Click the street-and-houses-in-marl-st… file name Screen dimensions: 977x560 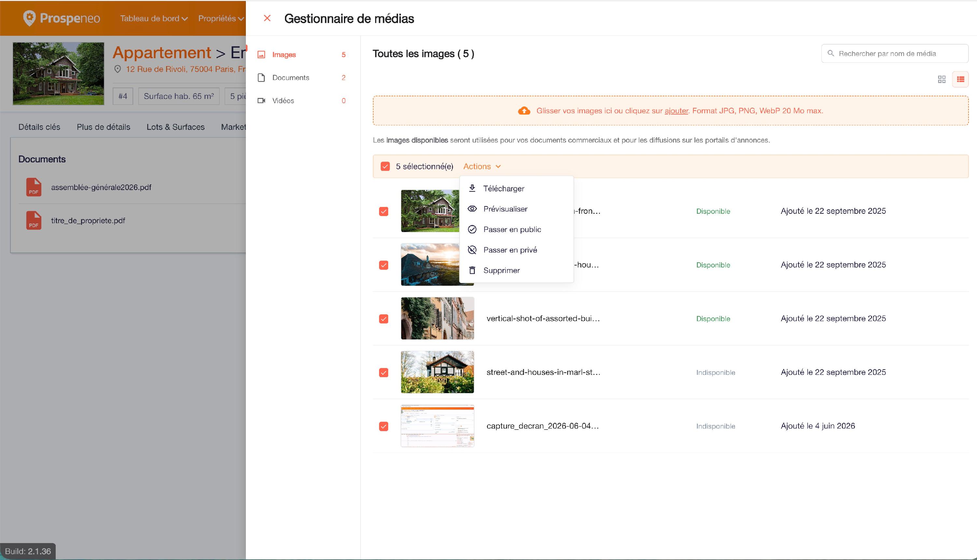(x=543, y=372)
